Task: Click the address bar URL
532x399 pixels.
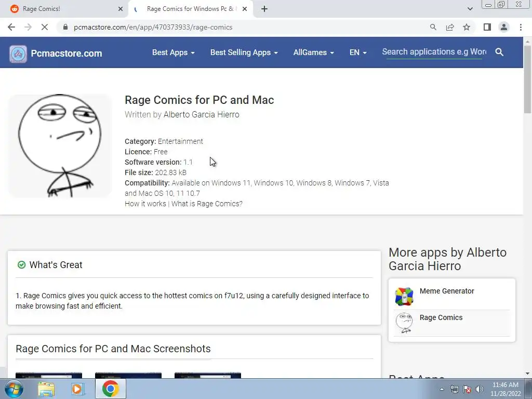Action: pos(153,27)
